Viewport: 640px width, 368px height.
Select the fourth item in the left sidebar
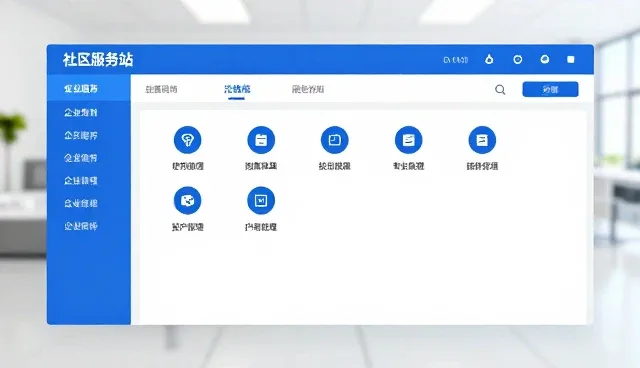pyautogui.click(x=81, y=157)
